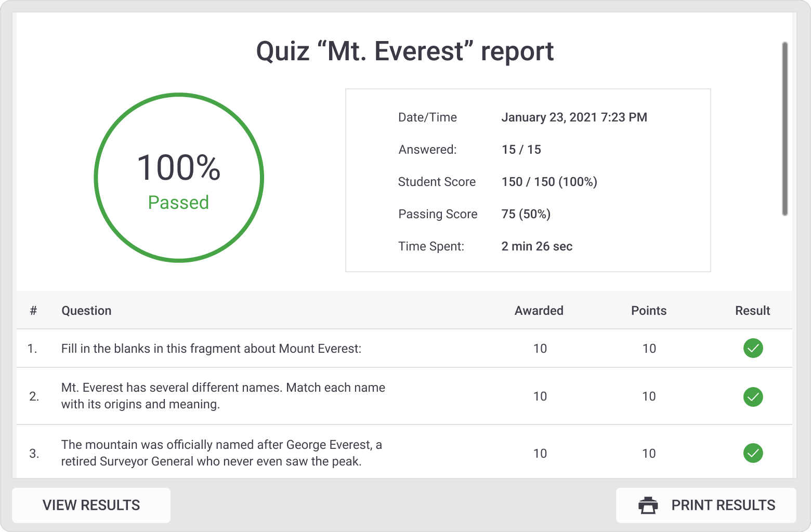Select the Question column header
811x532 pixels.
pos(86,310)
